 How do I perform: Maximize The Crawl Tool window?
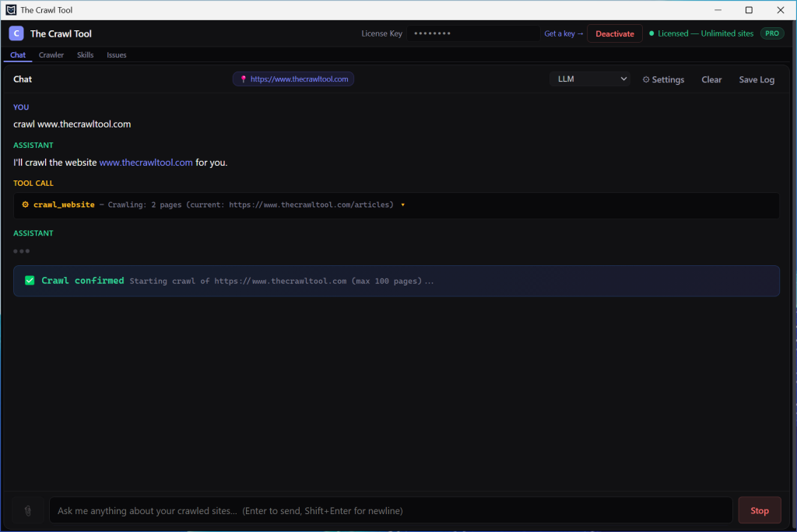click(x=749, y=9)
